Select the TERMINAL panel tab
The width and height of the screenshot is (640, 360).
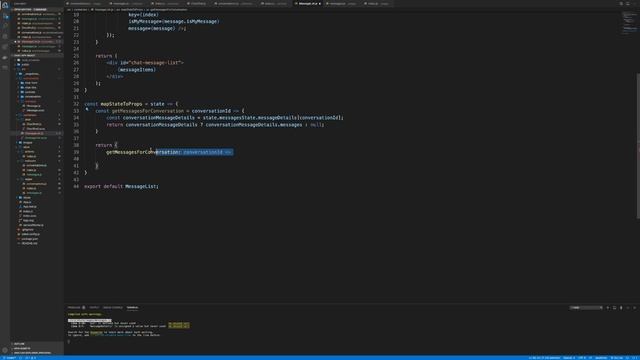tap(132, 307)
